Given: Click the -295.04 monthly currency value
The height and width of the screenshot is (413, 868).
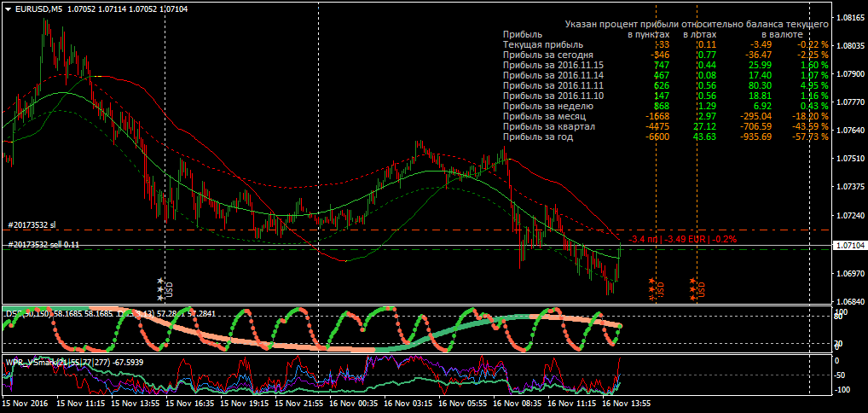Looking at the screenshot, I should pos(755,116).
